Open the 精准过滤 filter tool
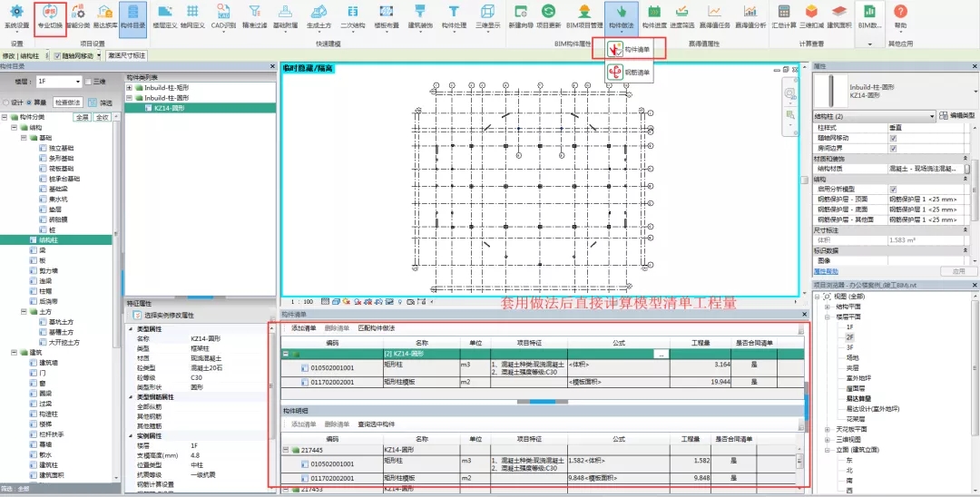The height and width of the screenshot is (497, 980). tap(254, 17)
